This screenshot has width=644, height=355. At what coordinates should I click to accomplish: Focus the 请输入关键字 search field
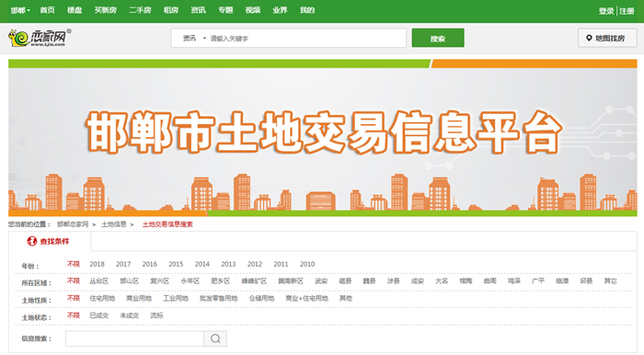click(306, 39)
